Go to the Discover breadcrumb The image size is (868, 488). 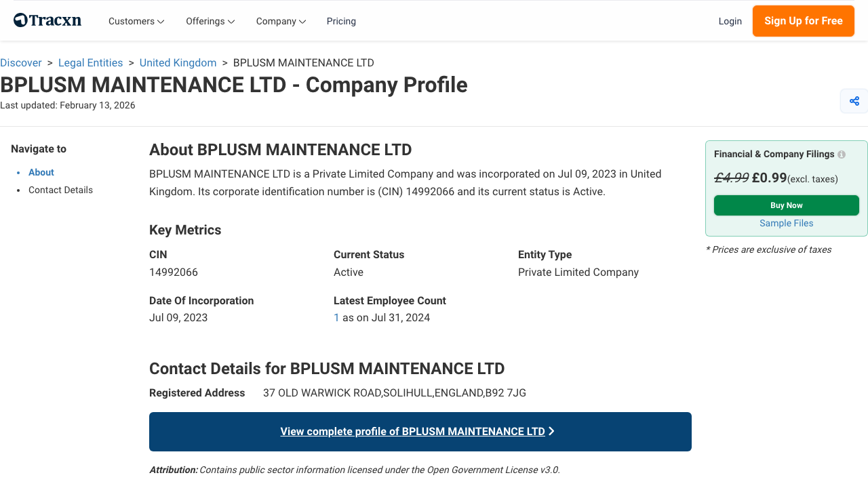pyautogui.click(x=21, y=62)
